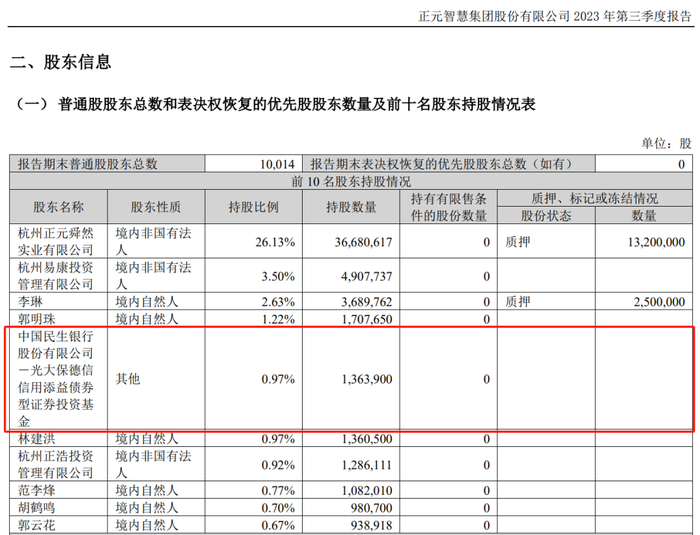Click the percentage 3.50%
Screen dimensions: 700x535
tap(278, 277)
